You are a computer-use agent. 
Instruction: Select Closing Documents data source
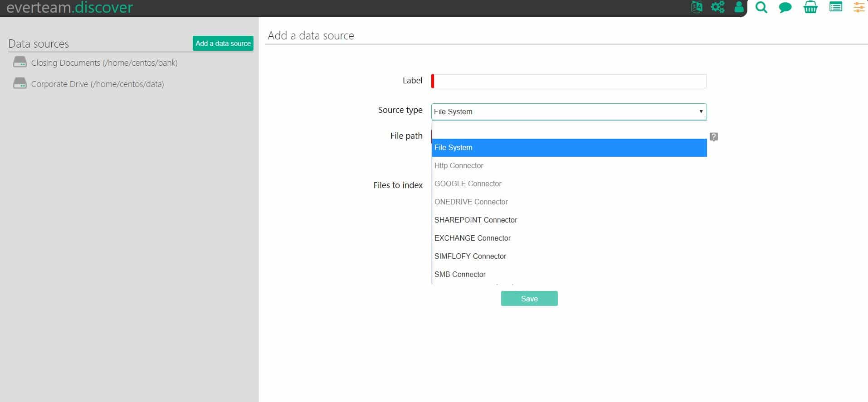coord(104,63)
